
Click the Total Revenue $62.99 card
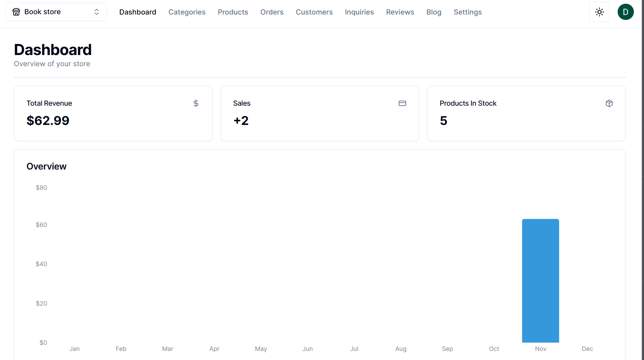pos(113,113)
